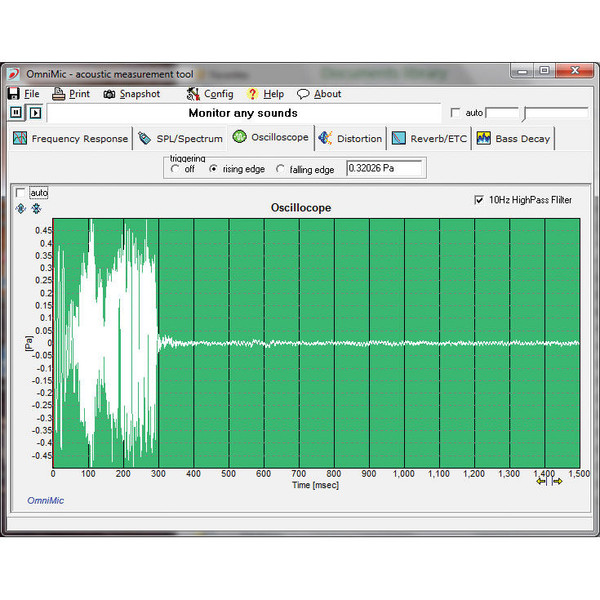Click the Monitor any sounds display field

(243, 113)
